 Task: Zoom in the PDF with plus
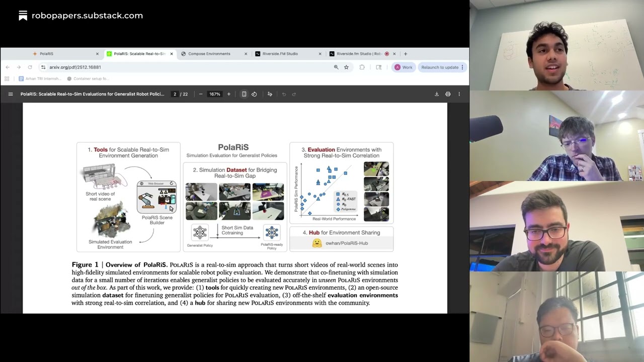coord(228,94)
